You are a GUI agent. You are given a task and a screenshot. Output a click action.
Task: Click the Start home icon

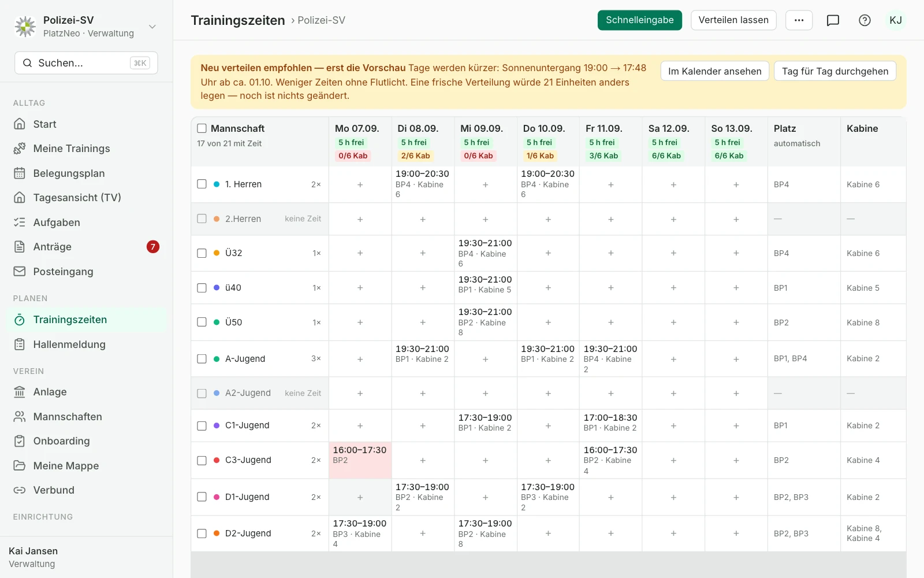[20, 124]
